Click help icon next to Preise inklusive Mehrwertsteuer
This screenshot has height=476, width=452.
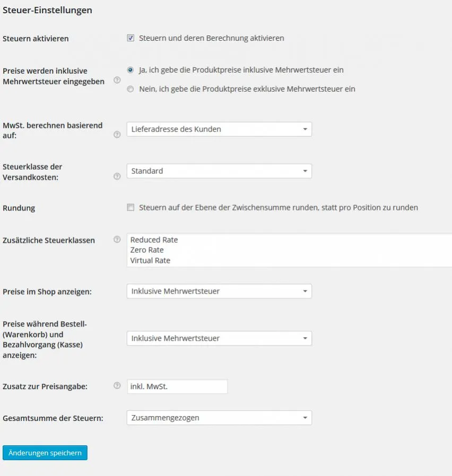pyautogui.click(x=117, y=80)
